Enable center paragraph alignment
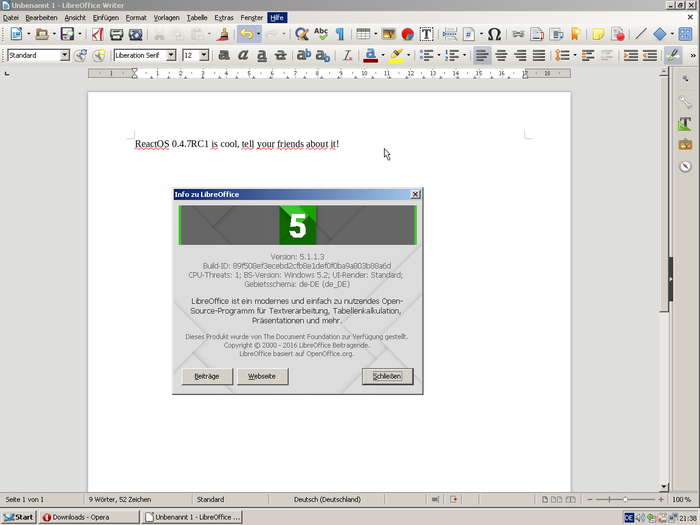This screenshot has height=525, width=700. pos(502,55)
